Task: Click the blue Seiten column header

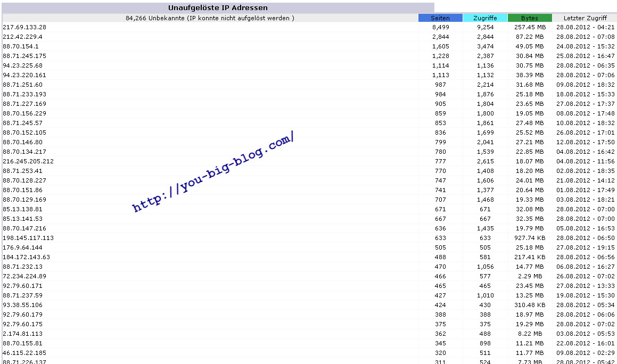Action: point(440,18)
